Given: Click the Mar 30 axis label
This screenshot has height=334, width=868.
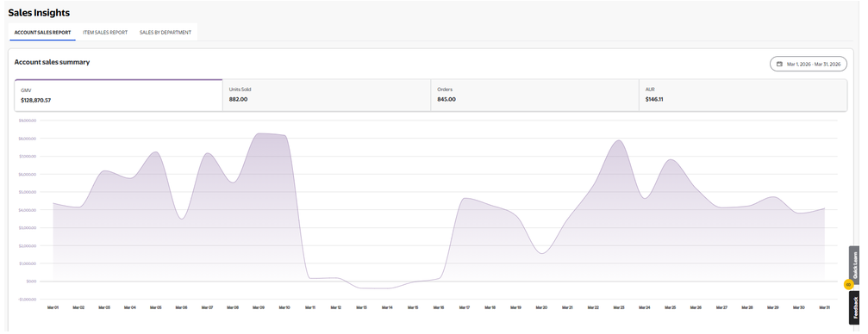Looking at the screenshot, I should click(799, 307).
